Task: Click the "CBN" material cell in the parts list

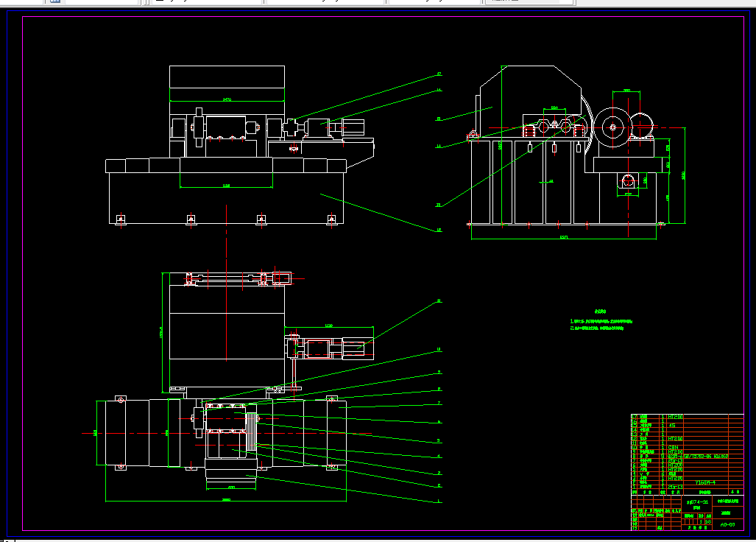Action: (673, 448)
